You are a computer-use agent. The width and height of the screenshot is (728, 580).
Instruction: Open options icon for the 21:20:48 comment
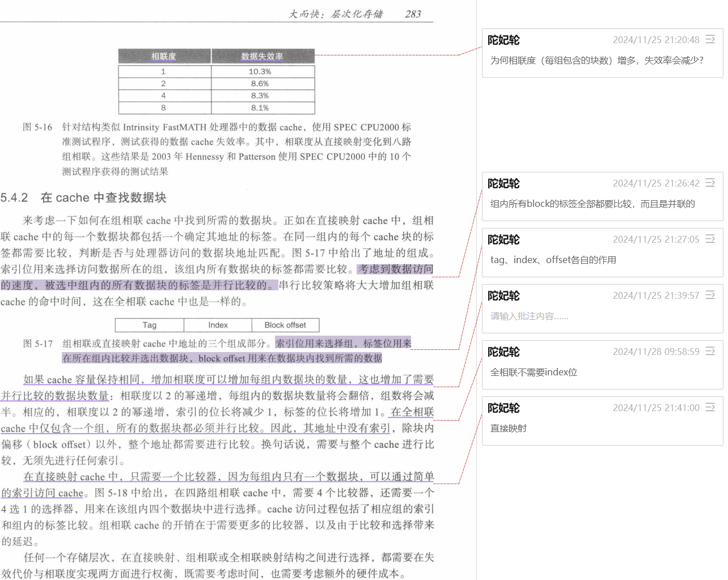[x=710, y=40]
